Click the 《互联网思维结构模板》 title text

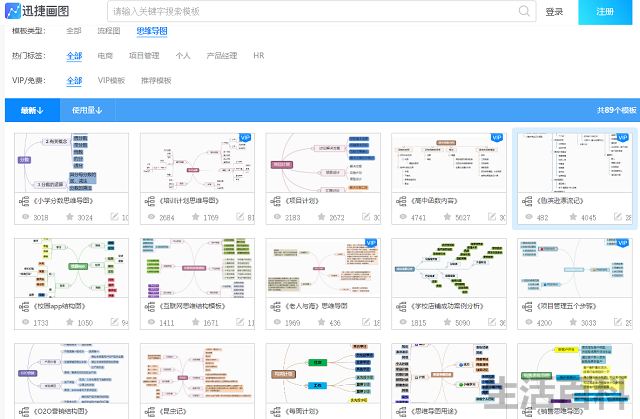[192, 306]
